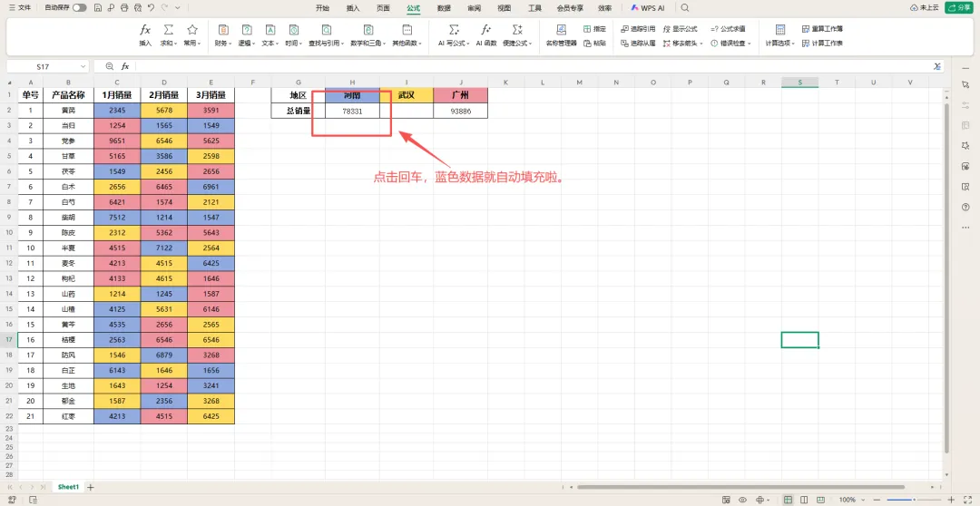This screenshot has width=980, height=506.
Task: Open the 错误检查 error checking dropdown
Action: point(730,44)
